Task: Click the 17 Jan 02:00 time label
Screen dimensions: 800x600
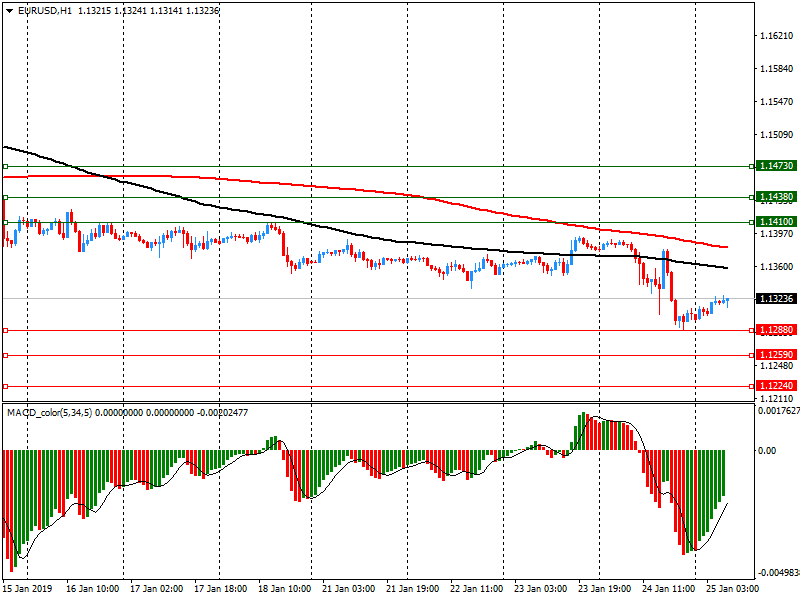Action: [157, 588]
